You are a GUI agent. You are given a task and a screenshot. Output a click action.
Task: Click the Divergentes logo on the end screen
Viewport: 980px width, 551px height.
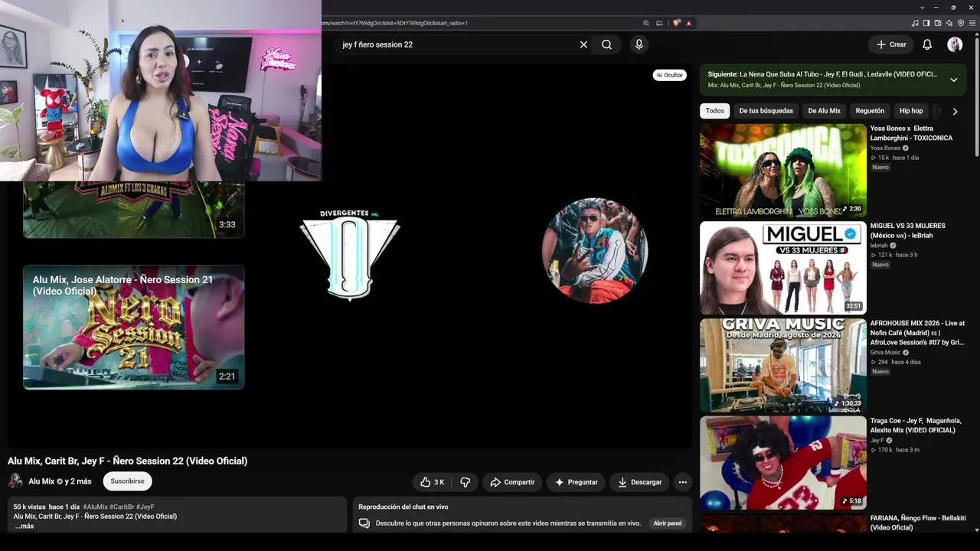pyautogui.click(x=350, y=255)
